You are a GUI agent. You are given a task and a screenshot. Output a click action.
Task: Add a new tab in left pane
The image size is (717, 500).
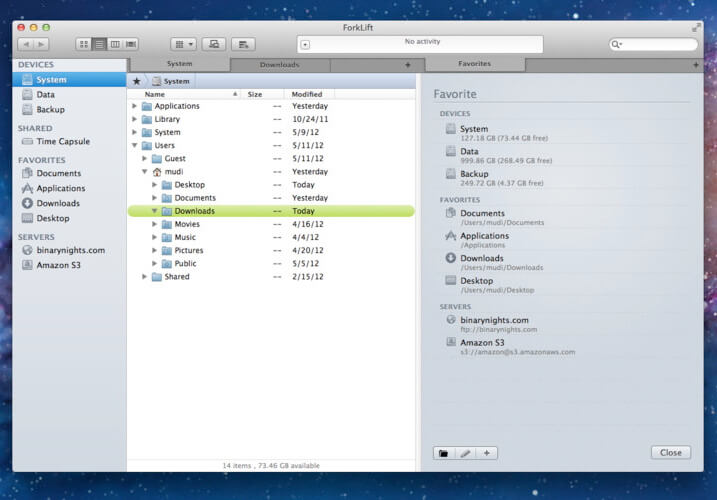tap(407, 65)
